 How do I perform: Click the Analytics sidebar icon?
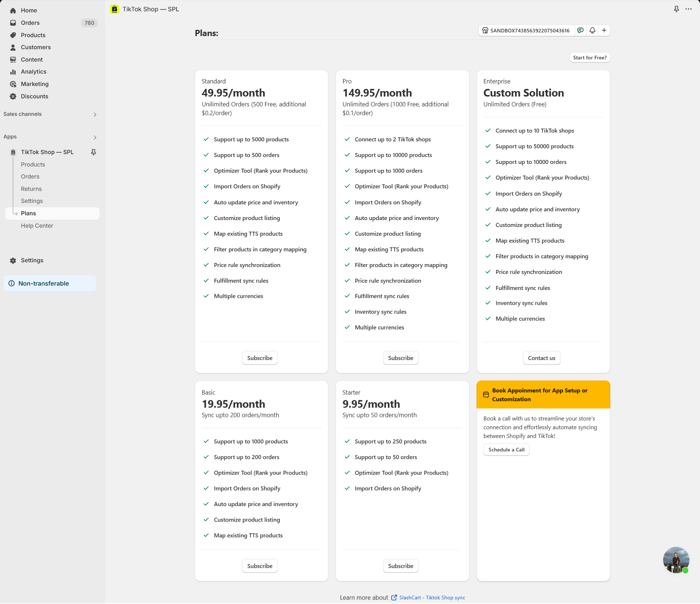[13, 72]
